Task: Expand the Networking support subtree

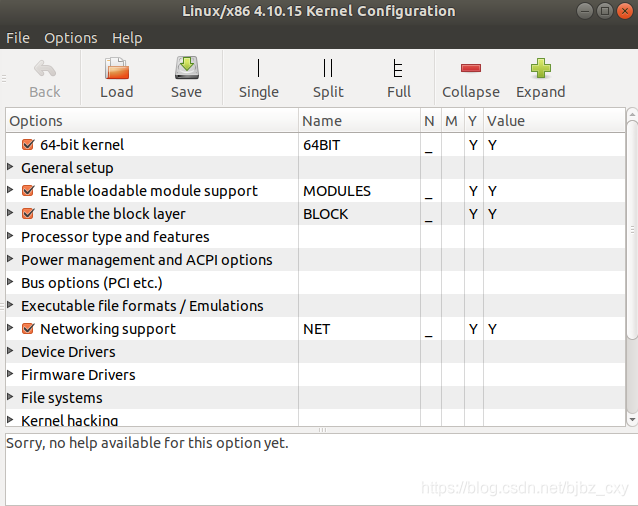Action: 11,327
